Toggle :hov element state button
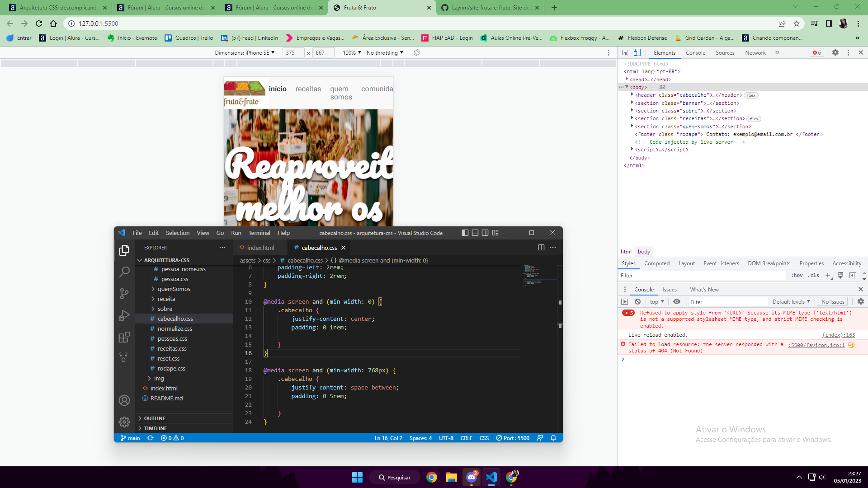Screen dimensions: 868x488 (797, 275)
